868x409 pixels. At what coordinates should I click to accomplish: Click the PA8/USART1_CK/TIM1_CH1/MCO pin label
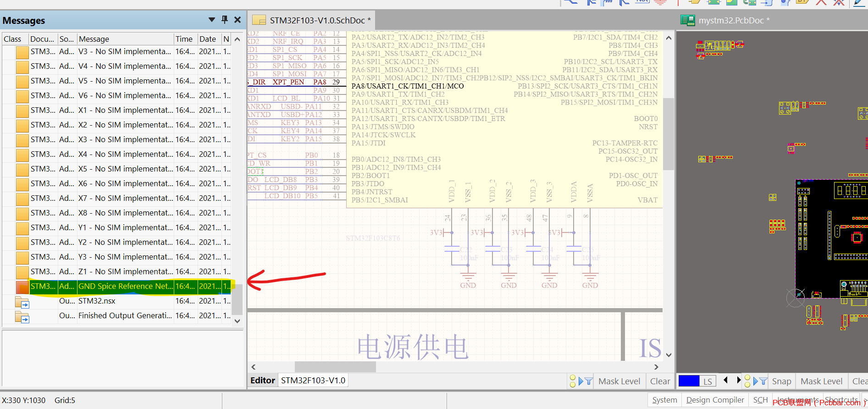click(408, 86)
